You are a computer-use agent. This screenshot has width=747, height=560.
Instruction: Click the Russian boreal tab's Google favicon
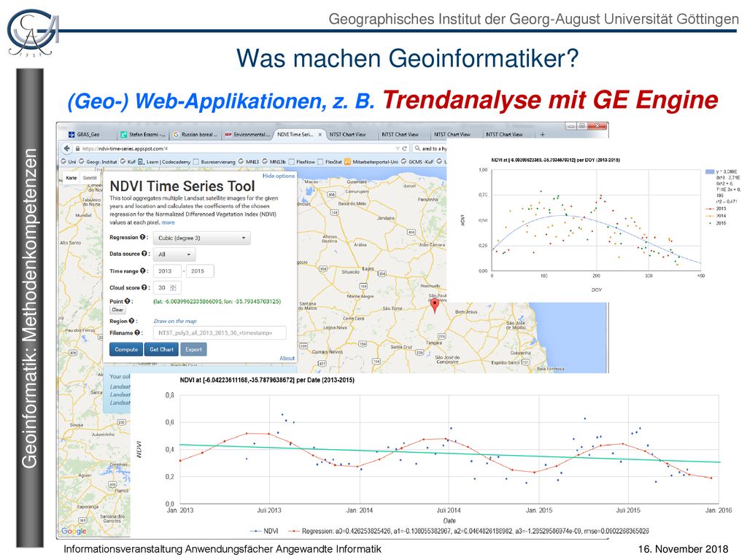coord(177,135)
